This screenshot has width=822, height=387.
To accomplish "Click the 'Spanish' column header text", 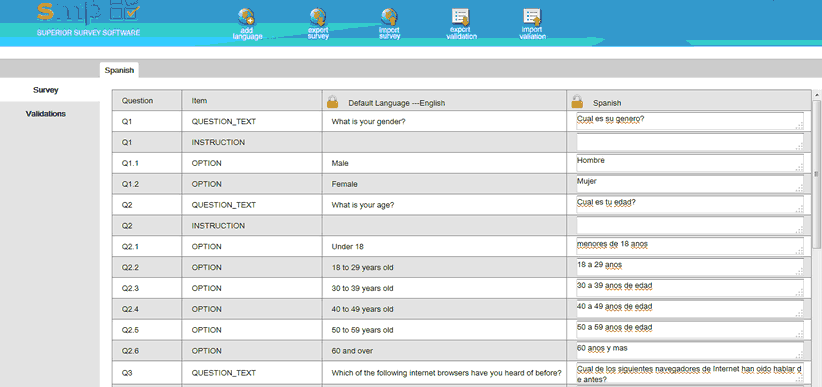I will 607,103.
